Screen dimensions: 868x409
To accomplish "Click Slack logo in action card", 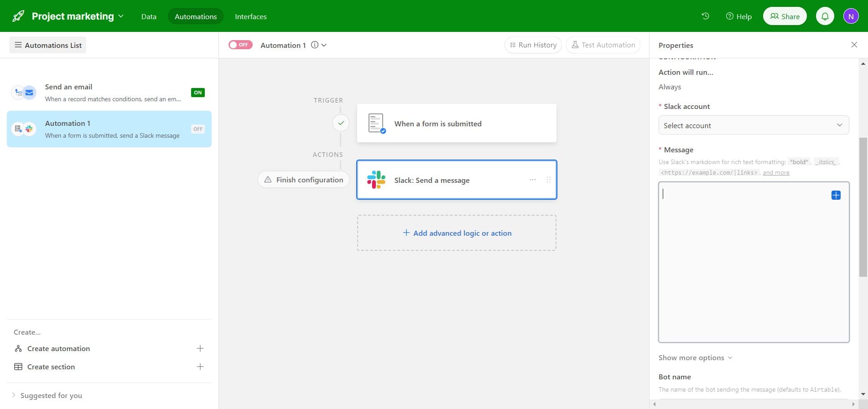I will (376, 180).
